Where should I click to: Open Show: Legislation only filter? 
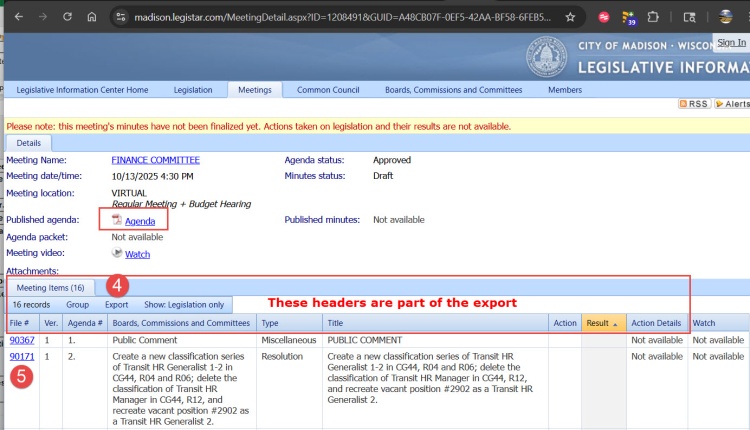pyautogui.click(x=184, y=304)
